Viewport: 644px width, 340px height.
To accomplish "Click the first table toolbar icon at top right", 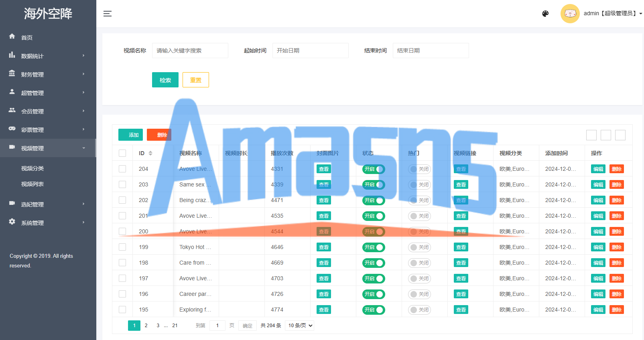I will pos(591,135).
